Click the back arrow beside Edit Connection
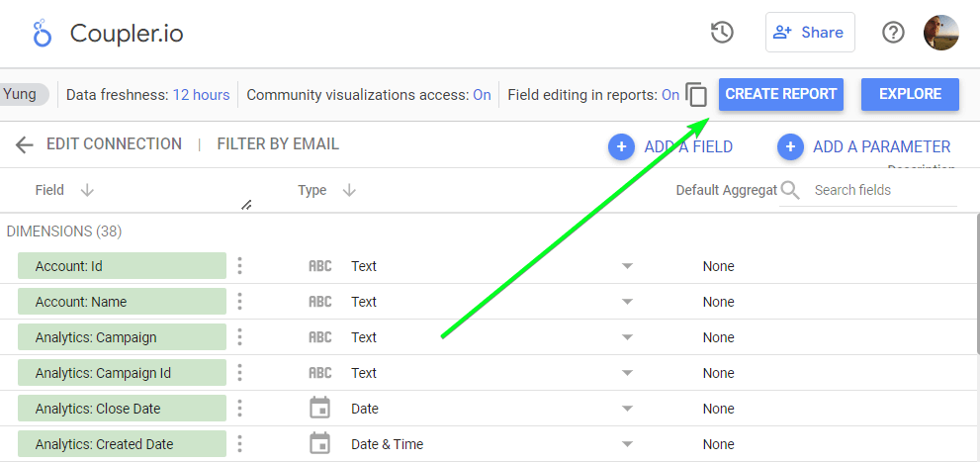 25,145
